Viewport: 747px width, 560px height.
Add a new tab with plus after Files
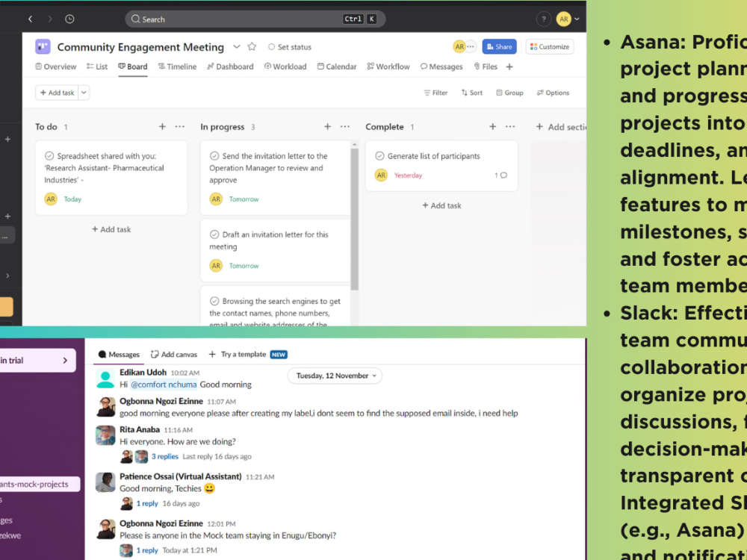[509, 66]
